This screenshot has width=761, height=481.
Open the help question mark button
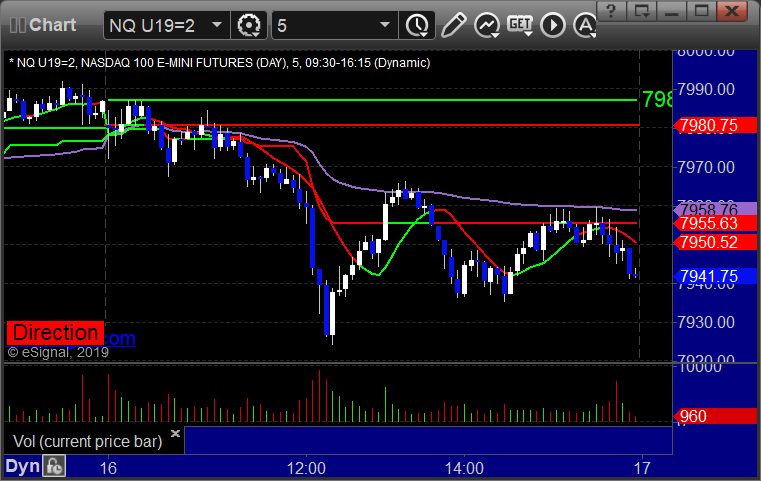pos(611,11)
